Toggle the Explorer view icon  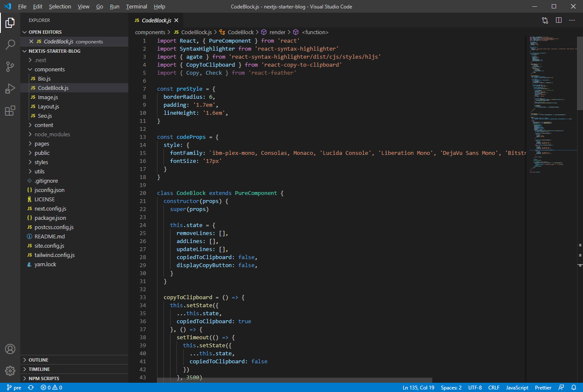pyautogui.click(x=10, y=23)
